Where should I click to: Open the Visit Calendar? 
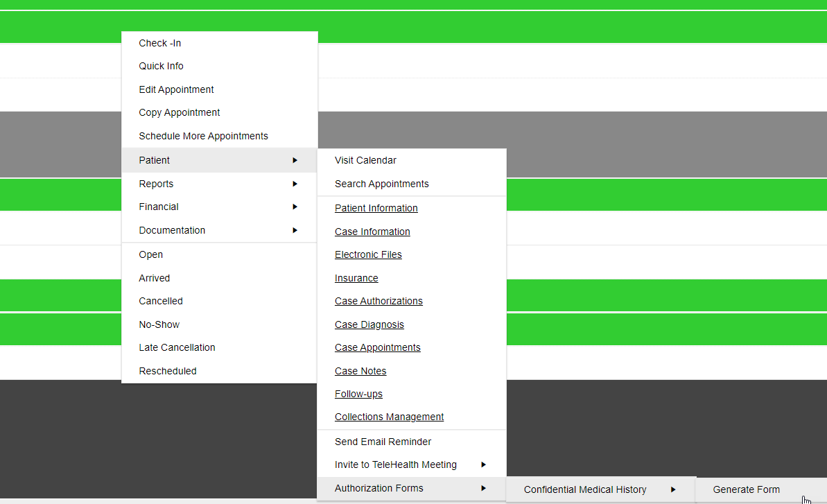click(365, 160)
